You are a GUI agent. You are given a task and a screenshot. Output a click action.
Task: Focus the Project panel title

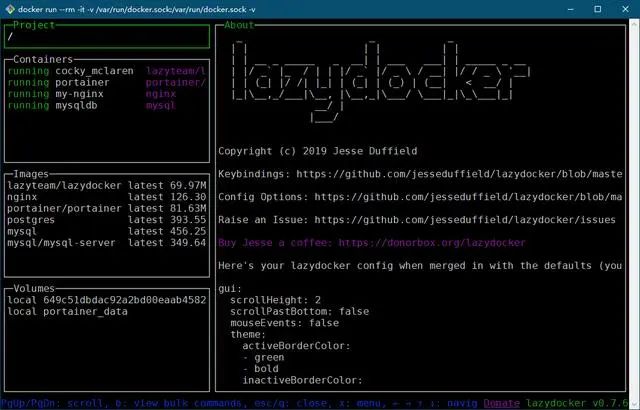coord(34,25)
